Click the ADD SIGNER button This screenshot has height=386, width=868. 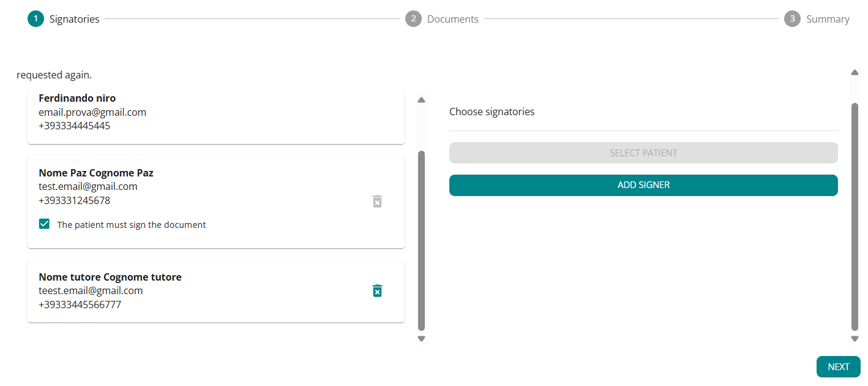pyautogui.click(x=643, y=185)
